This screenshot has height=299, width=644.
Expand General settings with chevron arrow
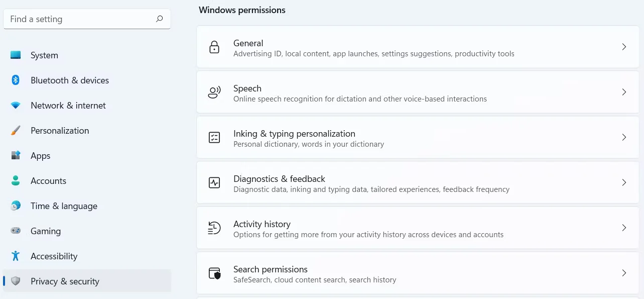[x=624, y=47]
